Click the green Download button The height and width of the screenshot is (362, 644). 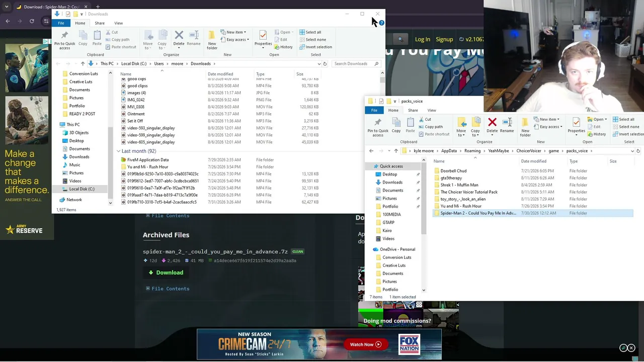[166, 273]
